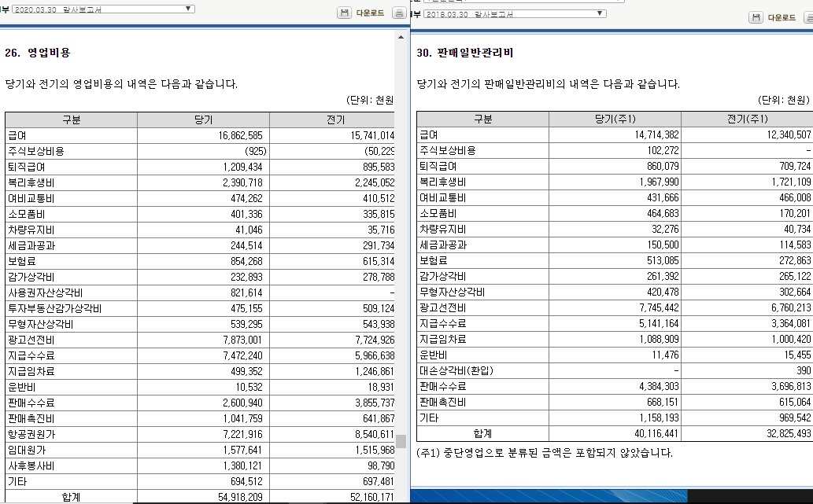This screenshot has height=504, width=813.
Task: Click the value 2,600,940
Action: 242,403
